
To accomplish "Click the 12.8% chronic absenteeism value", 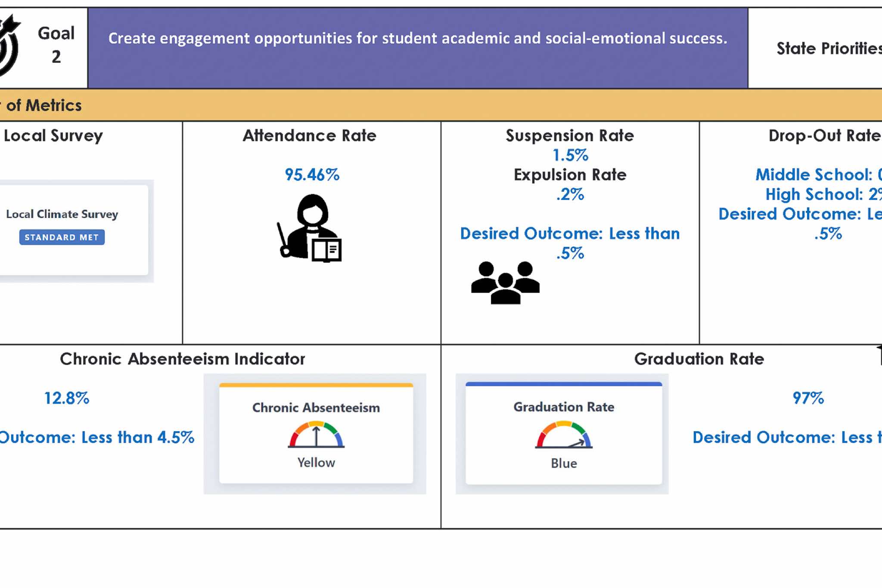I will [67, 398].
